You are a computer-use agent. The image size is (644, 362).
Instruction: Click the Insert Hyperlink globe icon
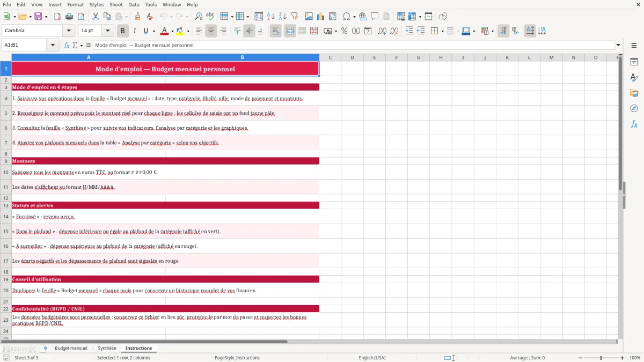[x=363, y=17]
